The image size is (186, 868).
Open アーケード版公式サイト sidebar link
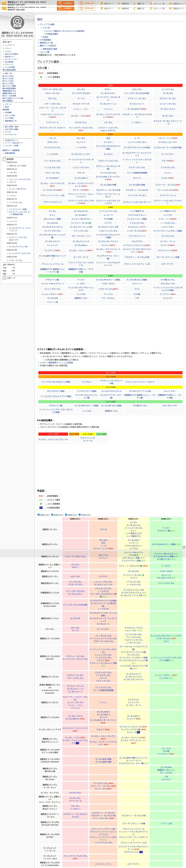point(14,143)
